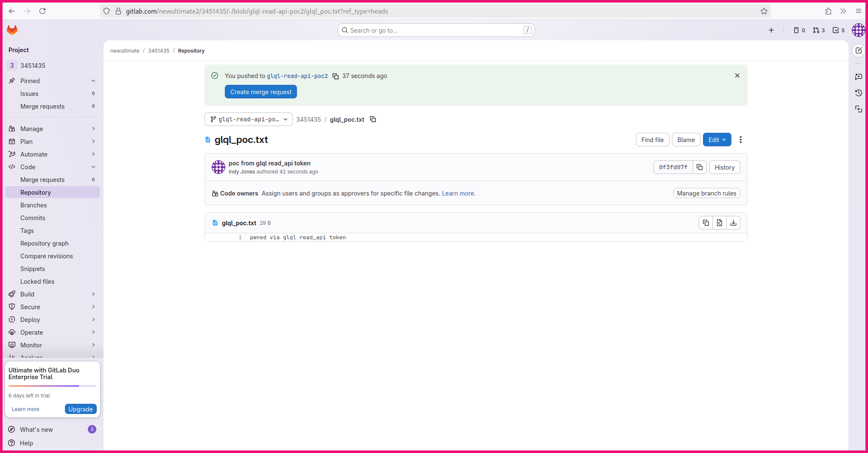Open What's new in the sidebar
Viewport: 868px width, 453px height.
click(53, 429)
